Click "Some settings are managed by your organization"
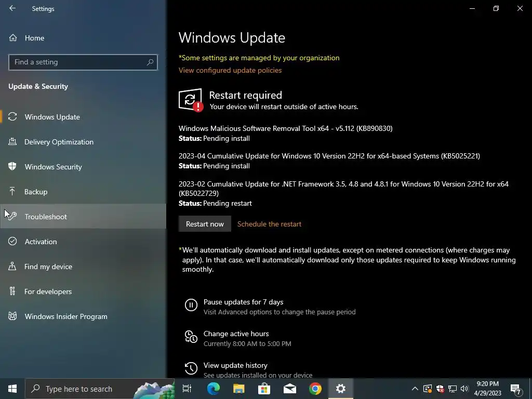The width and height of the screenshot is (532, 399). [x=259, y=58]
